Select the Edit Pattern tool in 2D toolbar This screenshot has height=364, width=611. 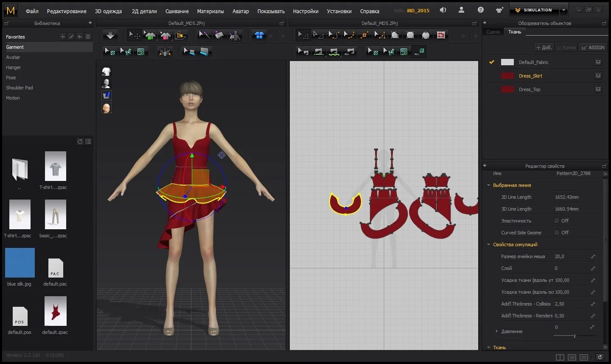(303, 35)
